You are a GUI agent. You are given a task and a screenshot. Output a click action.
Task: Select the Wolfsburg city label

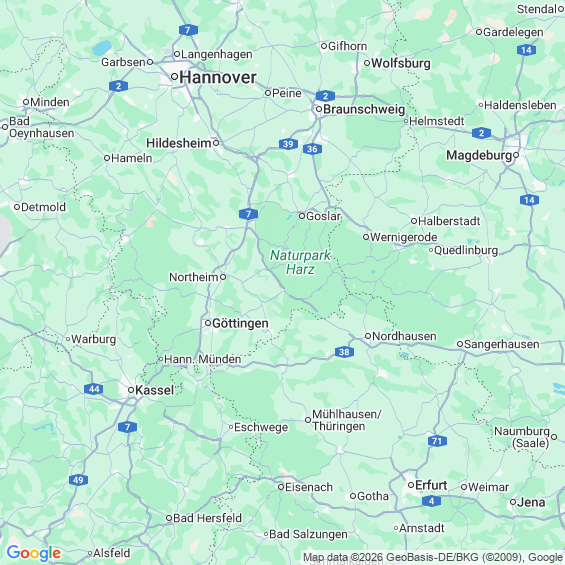pos(401,63)
